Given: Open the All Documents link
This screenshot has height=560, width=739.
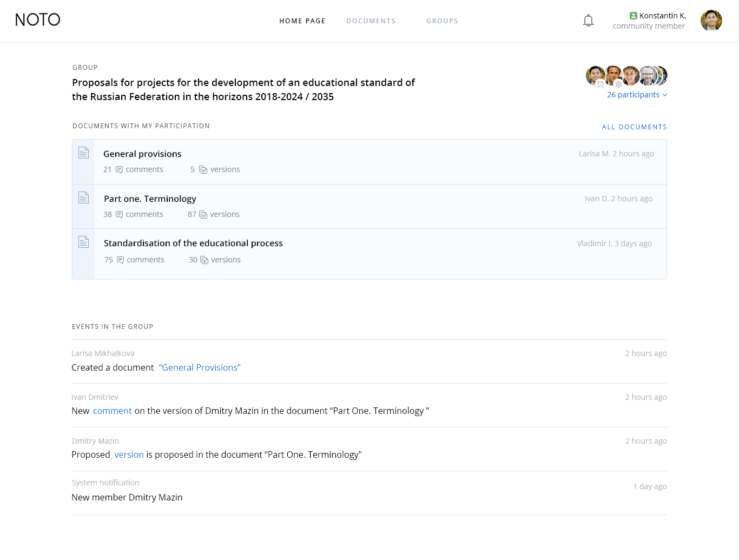Looking at the screenshot, I should pyautogui.click(x=635, y=127).
